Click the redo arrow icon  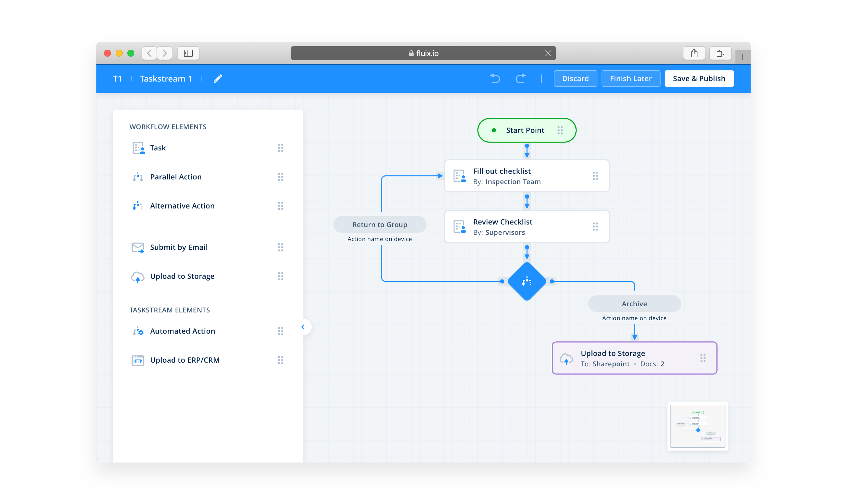point(520,79)
